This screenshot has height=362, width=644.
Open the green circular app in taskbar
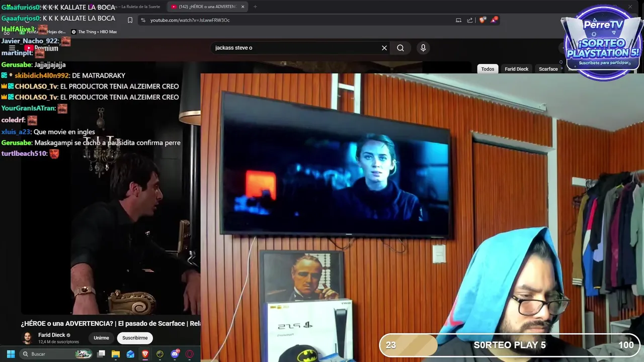click(160, 354)
